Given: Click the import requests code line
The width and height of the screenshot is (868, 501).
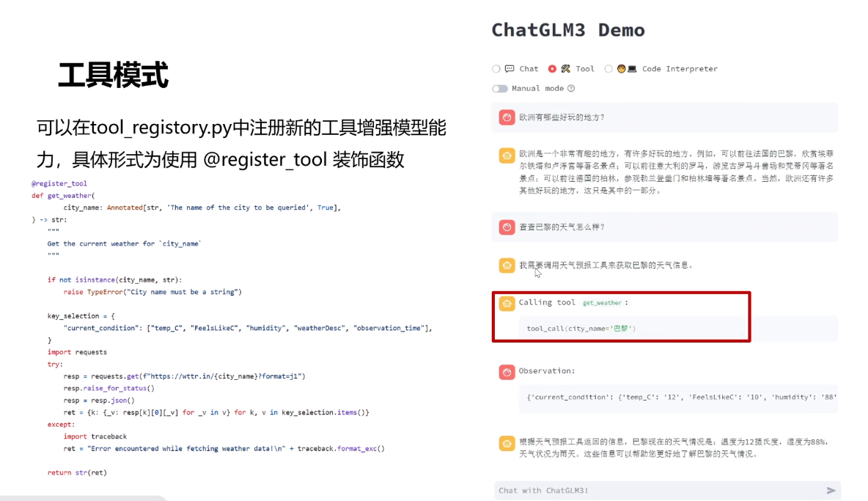Looking at the screenshot, I should click(77, 352).
